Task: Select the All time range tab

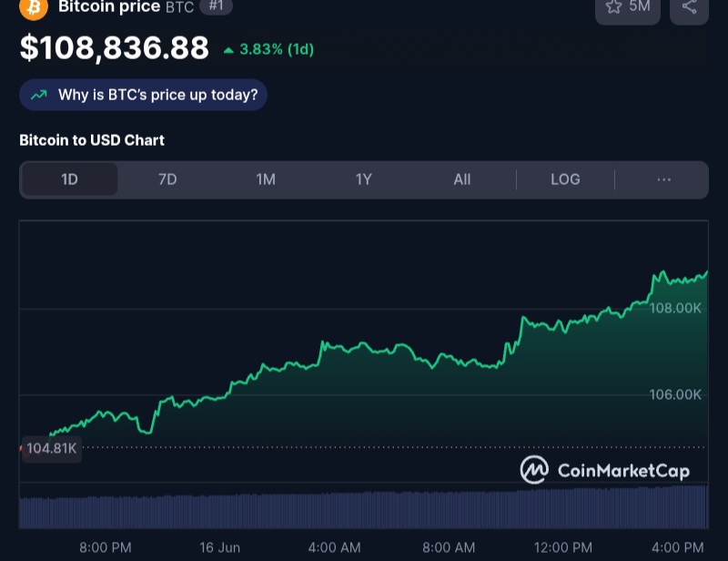Action: click(462, 179)
